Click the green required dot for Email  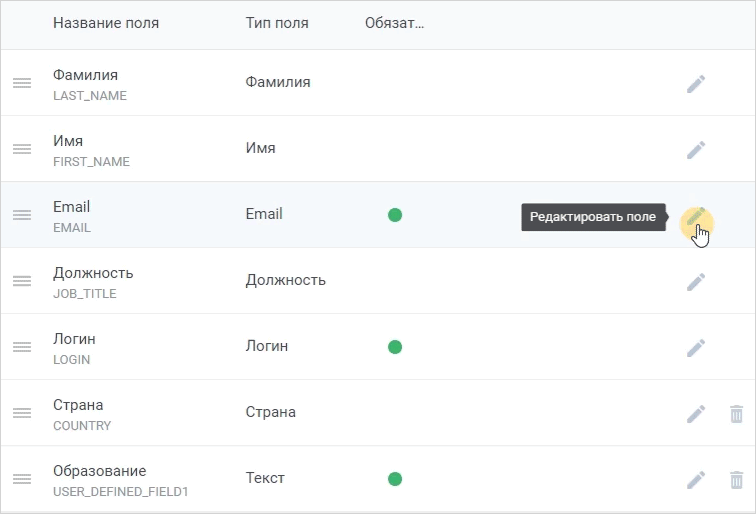(x=395, y=215)
